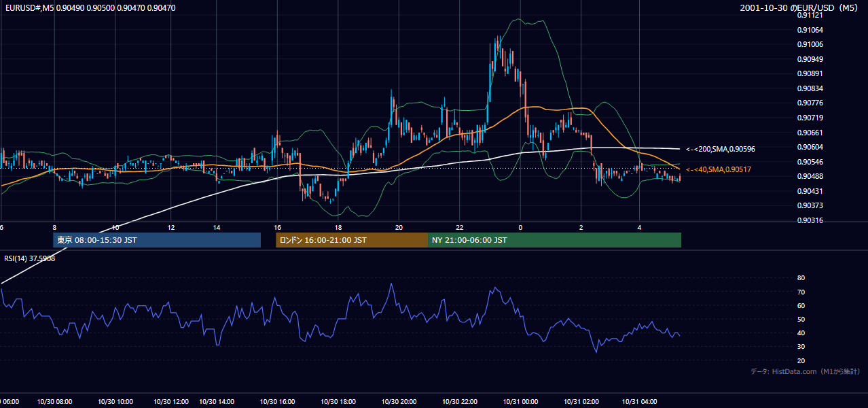Image resolution: width=868 pixels, height=408 pixels.
Task: Click price level 0.90891 on the axis
Action: click(810, 73)
